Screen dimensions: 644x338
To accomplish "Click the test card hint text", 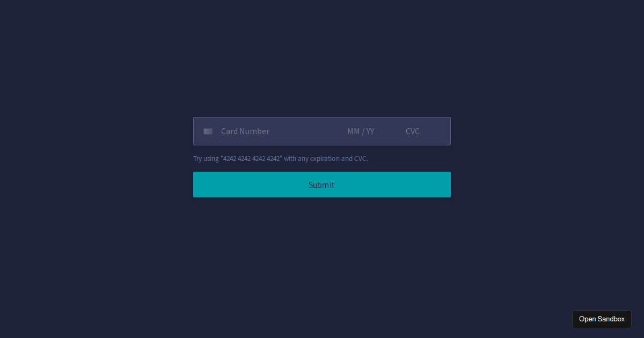I will click(281, 159).
